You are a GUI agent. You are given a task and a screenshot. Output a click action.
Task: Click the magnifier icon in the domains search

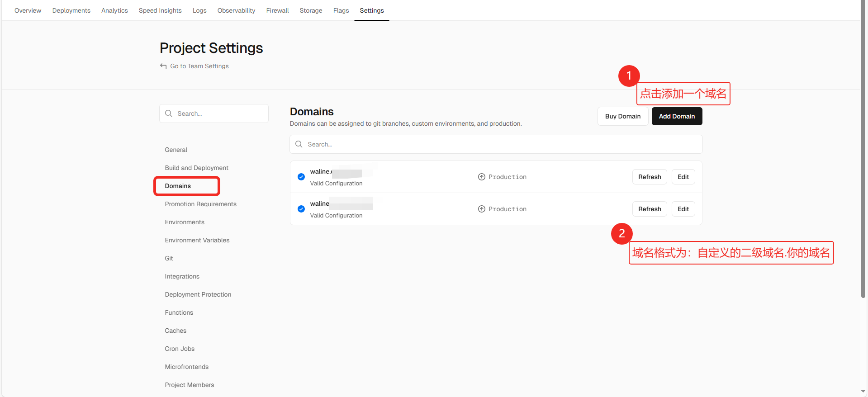pos(299,144)
